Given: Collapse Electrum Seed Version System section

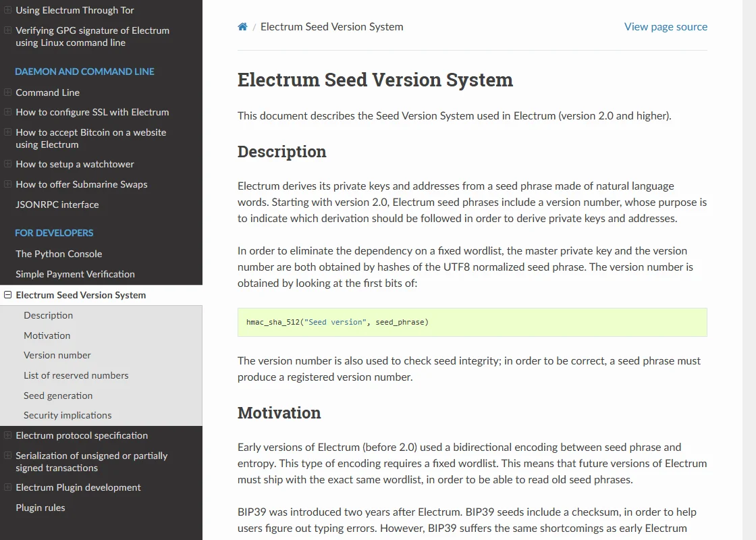Looking at the screenshot, I should pyautogui.click(x=7, y=294).
